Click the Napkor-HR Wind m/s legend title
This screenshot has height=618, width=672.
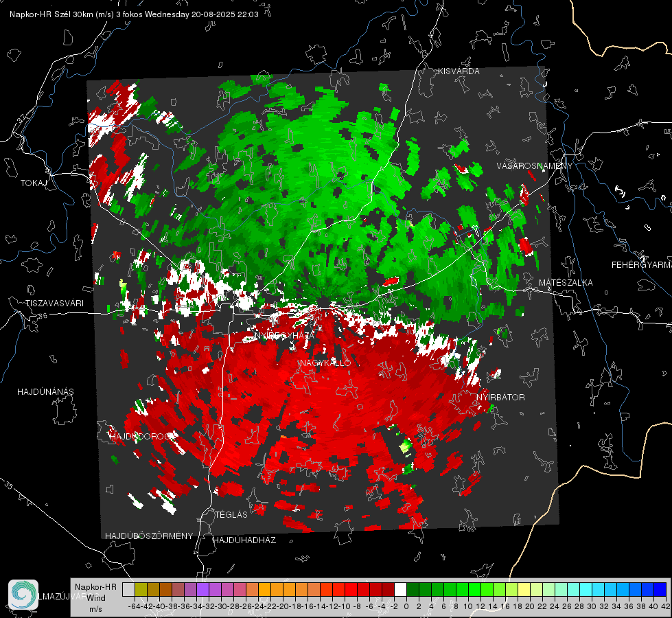[95, 598]
